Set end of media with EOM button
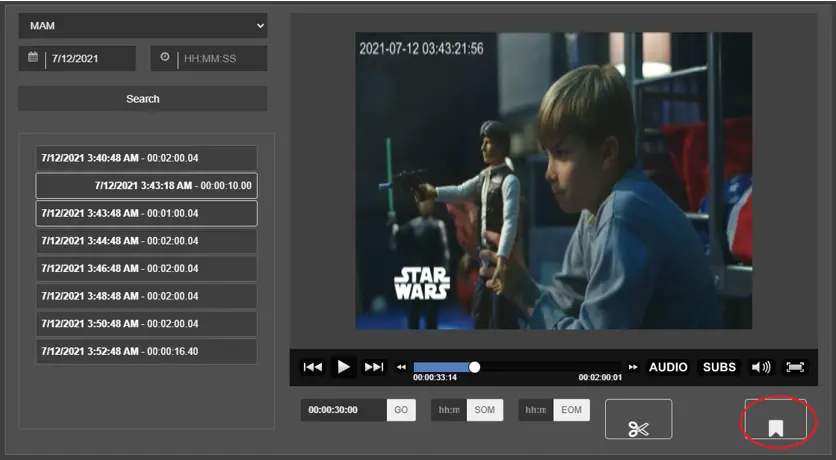The height and width of the screenshot is (460, 836). coord(572,410)
